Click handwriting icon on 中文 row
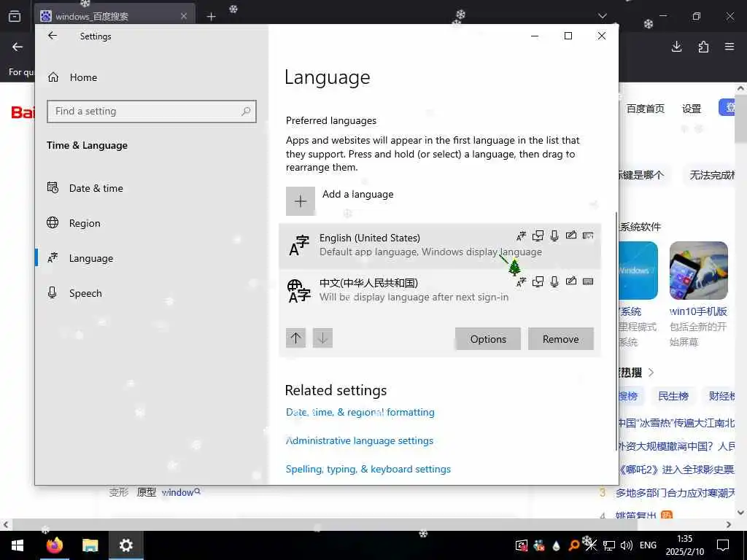This screenshot has height=560, width=747. 570,281
